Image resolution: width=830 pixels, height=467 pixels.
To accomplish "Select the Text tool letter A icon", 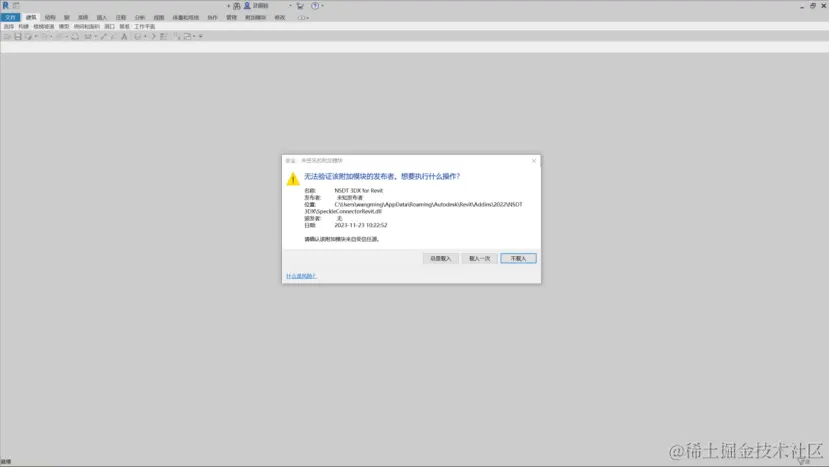I will click(124, 37).
